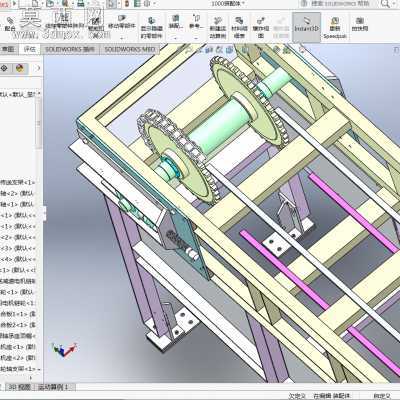The width and height of the screenshot is (400, 400).
Task: Click 显示隐藏的零部件 tool
Action: 151,28
